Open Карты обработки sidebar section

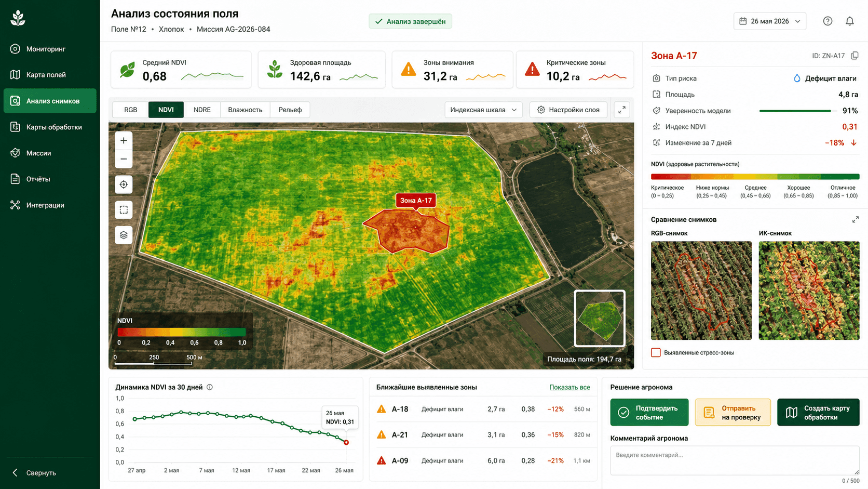(50, 127)
